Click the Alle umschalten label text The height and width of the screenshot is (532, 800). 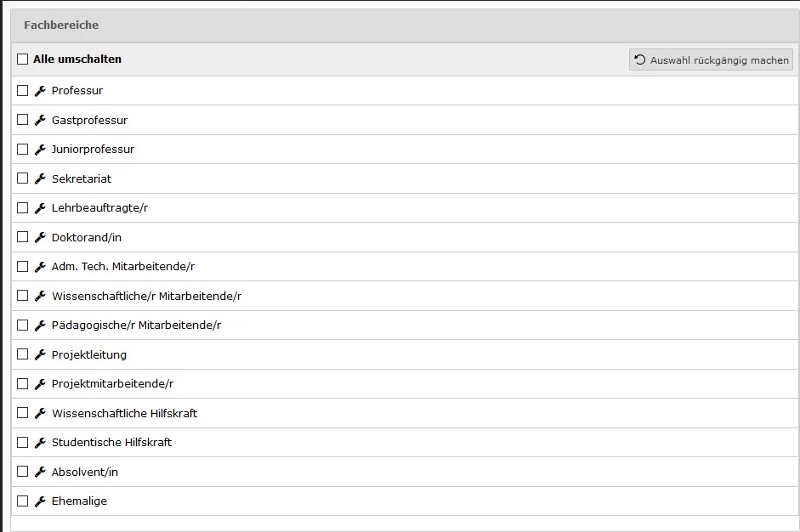(x=77, y=59)
